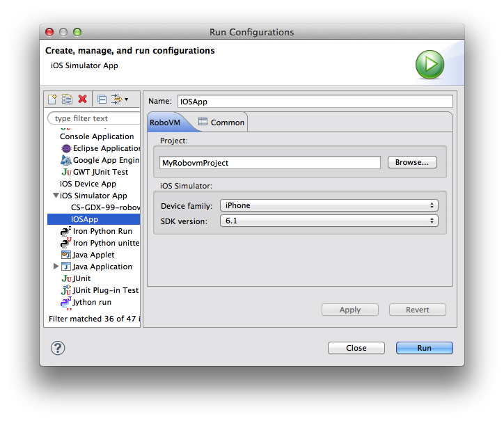The height and width of the screenshot is (421, 504).
Task: Click the Revert button
Action: [x=418, y=310]
